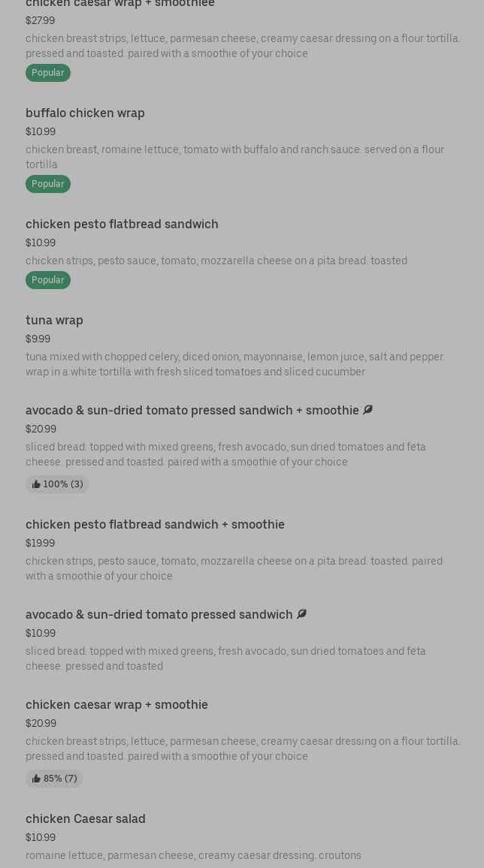Click the thumbs-up icon next to 100% (3)
Screen dimensions: 484x868
coord(36,485)
